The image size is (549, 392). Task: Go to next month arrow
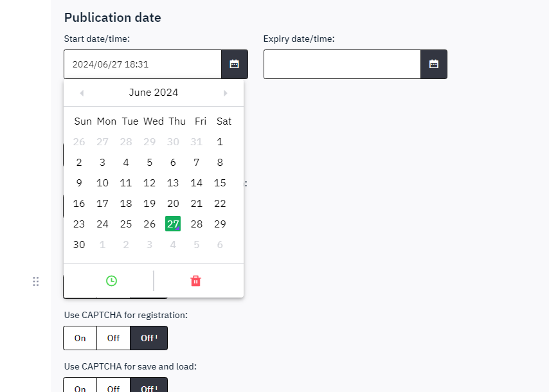coord(225,93)
